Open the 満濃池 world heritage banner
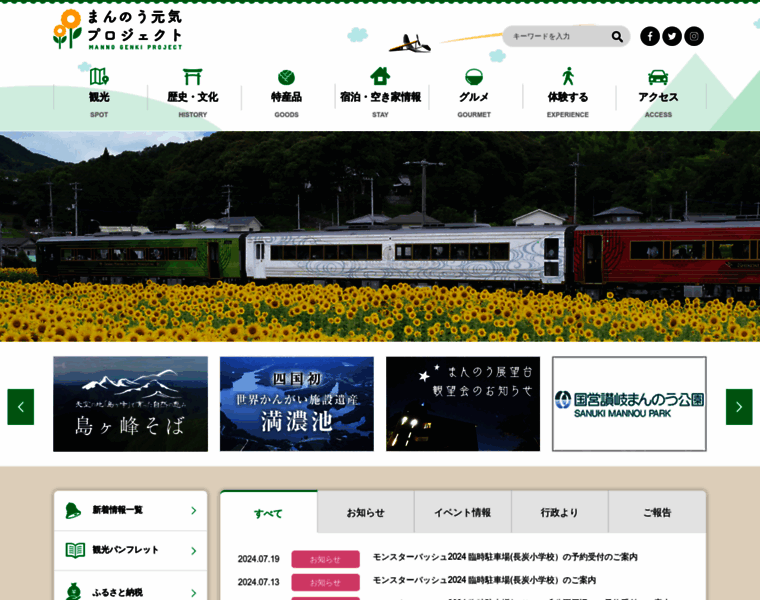This screenshot has height=600, width=760. [297, 404]
